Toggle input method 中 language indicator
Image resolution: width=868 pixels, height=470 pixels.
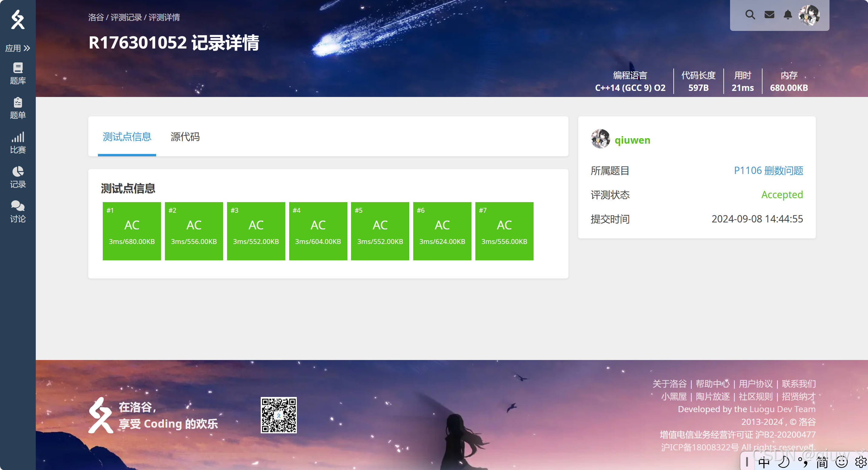[x=764, y=463]
